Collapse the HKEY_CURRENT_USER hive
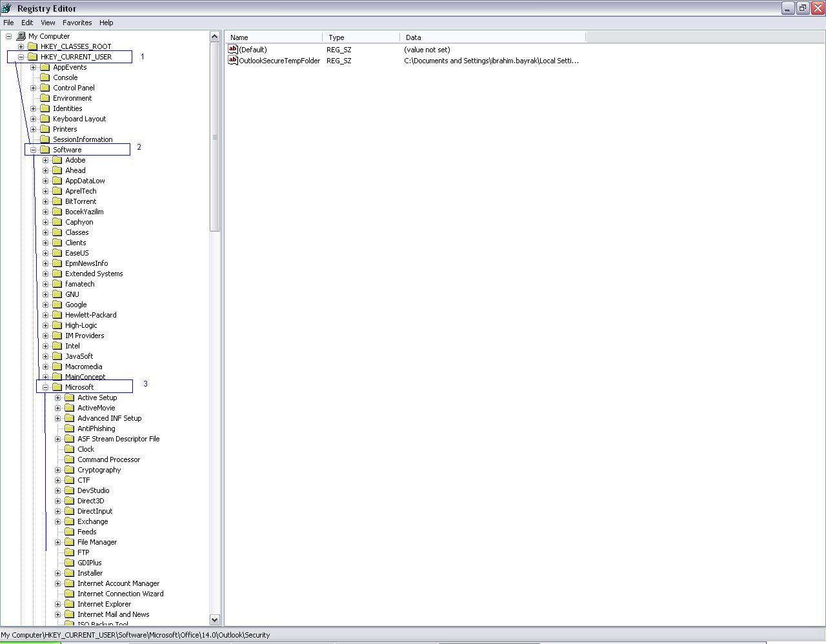Screen dimensions: 826x644 tap(21, 57)
